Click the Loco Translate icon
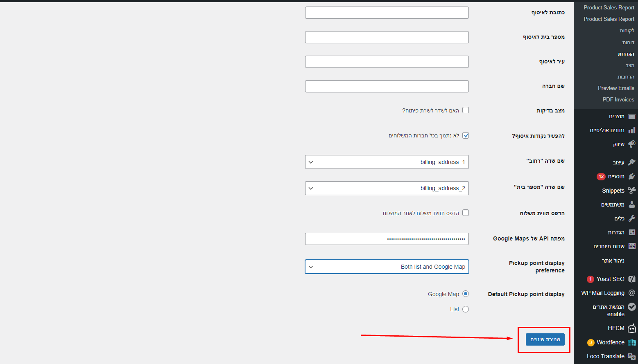 coord(632,356)
